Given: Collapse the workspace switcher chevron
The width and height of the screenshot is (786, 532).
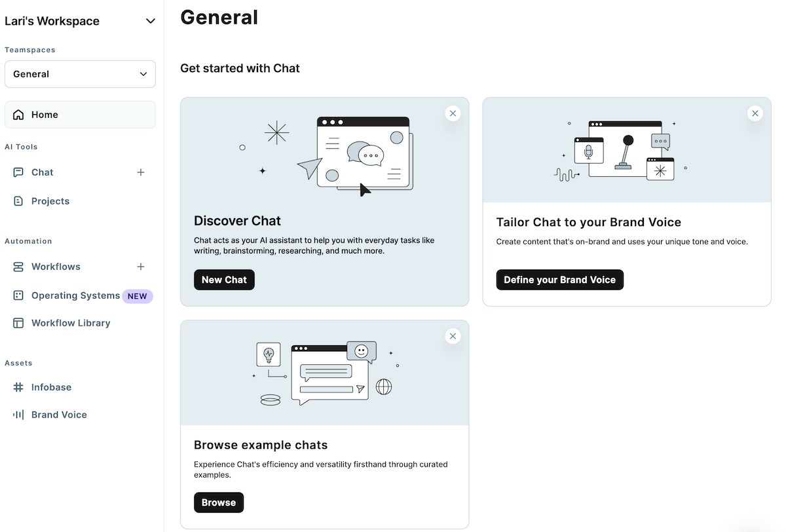Looking at the screenshot, I should click(150, 20).
